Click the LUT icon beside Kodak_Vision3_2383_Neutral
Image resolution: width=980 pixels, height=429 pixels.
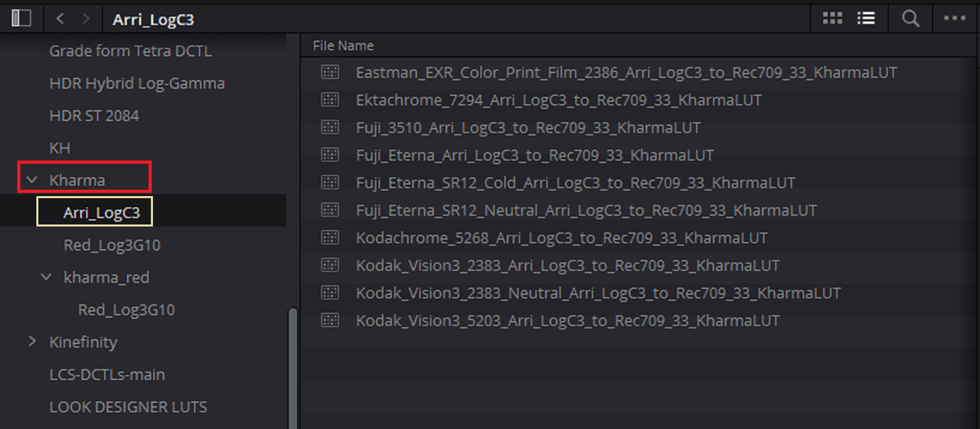(x=330, y=293)
